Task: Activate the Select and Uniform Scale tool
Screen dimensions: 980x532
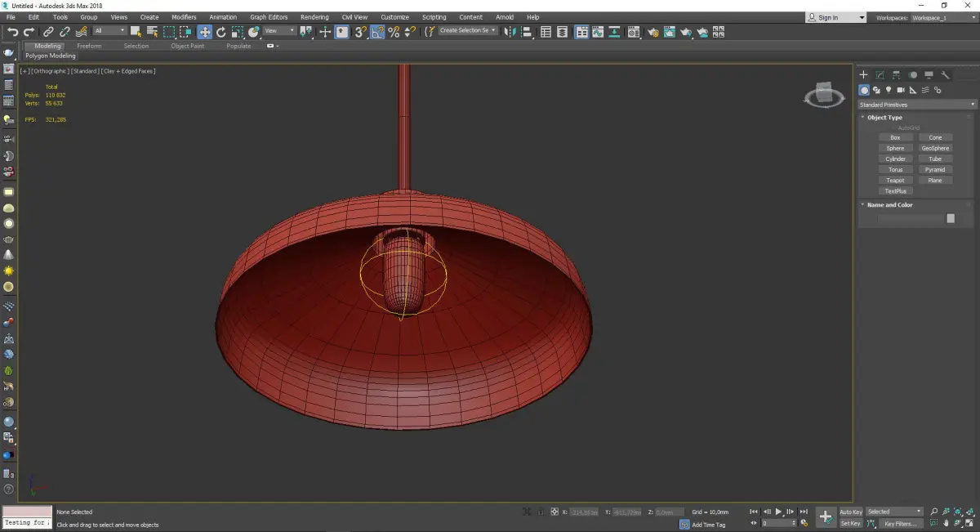Action: [237, 32]
